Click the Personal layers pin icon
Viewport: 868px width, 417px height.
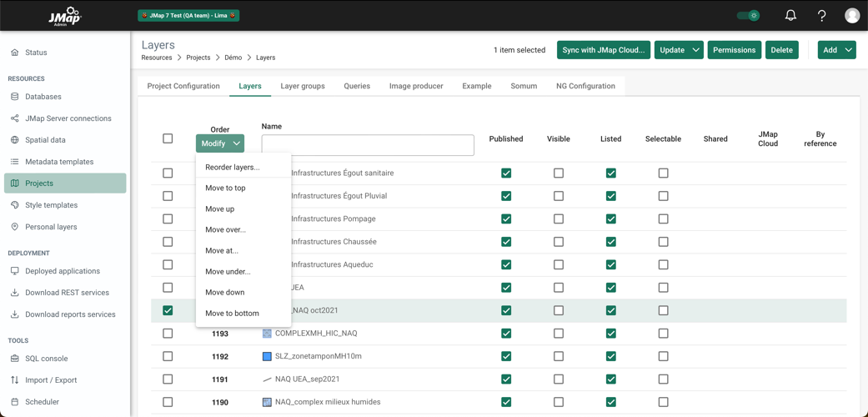[15, 227]
